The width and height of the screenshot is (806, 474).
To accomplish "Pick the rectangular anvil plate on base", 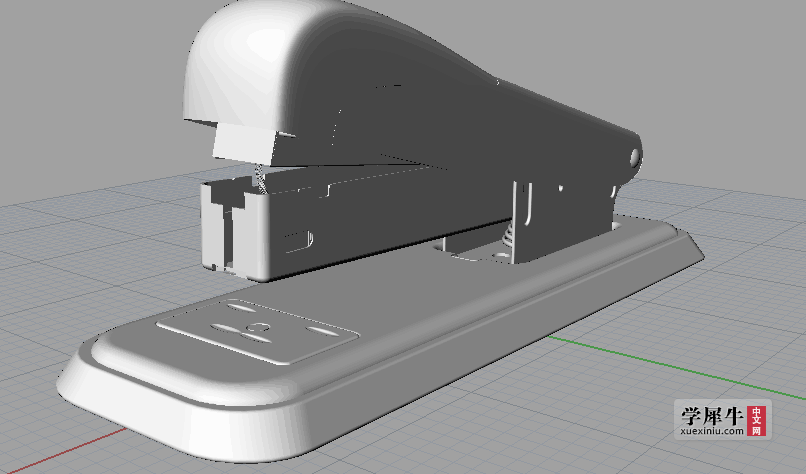I will (257, 331).
